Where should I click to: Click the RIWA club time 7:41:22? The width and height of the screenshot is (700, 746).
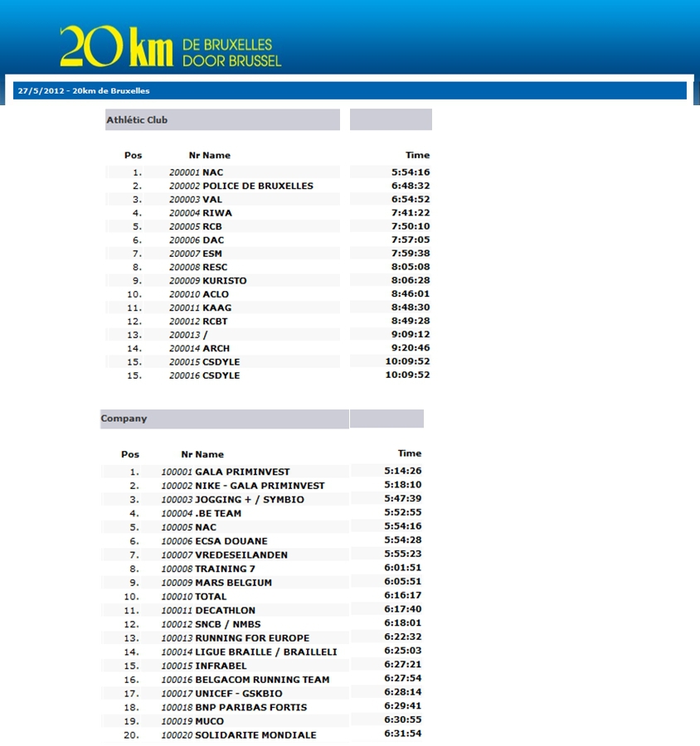click(x=410, y=213)
